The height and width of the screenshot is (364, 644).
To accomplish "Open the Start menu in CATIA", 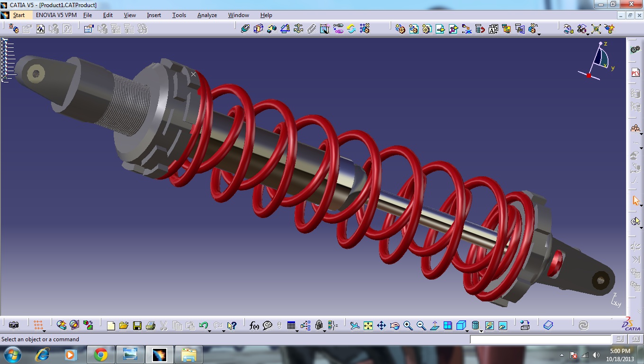I will pyautogui.click(x=18, y=15).
